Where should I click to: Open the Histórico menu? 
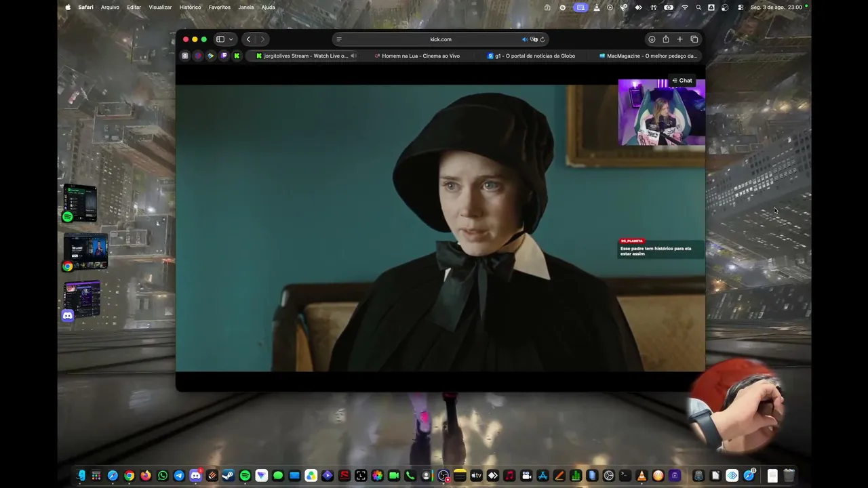tap(191, 7)
